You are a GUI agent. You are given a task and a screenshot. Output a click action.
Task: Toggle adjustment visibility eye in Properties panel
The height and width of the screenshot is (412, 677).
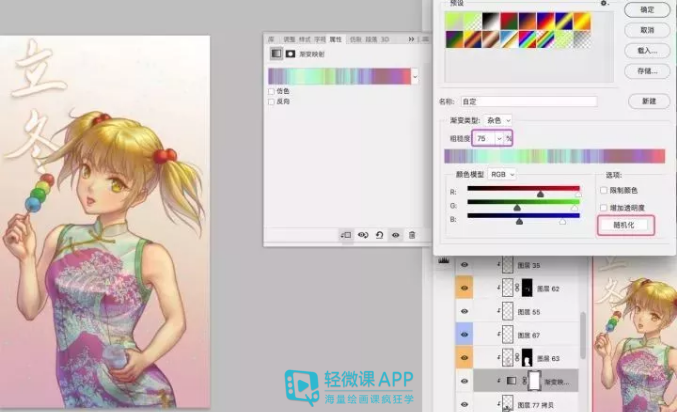pyautogui.click(x=395, y=235)
